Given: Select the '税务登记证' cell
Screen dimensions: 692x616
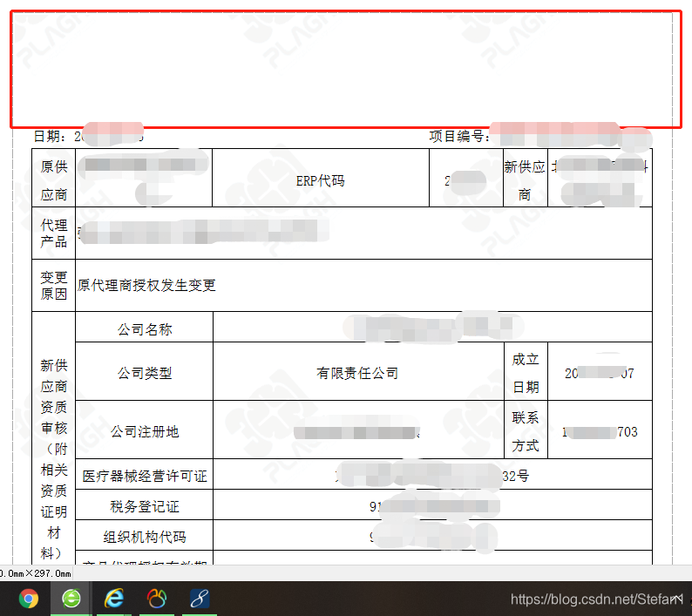Looking at the screenshot, I should (x=145, y=504).
